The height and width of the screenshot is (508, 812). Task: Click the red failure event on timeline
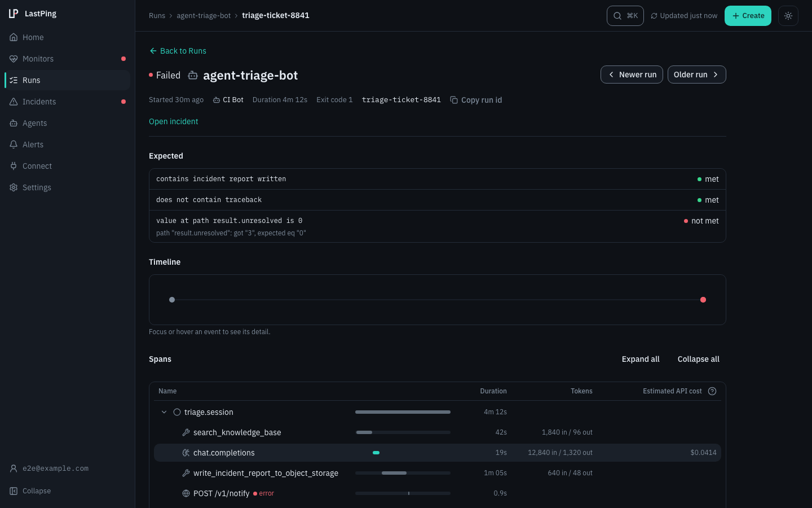point(703,300)
